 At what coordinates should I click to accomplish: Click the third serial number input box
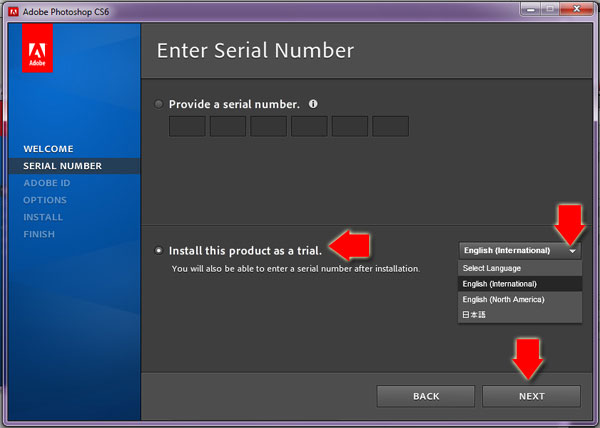268,126
